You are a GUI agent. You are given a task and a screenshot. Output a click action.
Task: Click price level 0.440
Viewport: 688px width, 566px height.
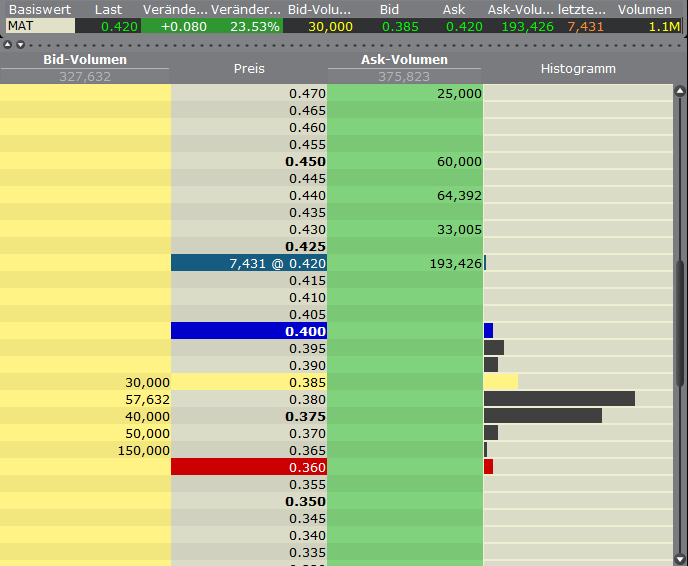[x=307, y=196]
